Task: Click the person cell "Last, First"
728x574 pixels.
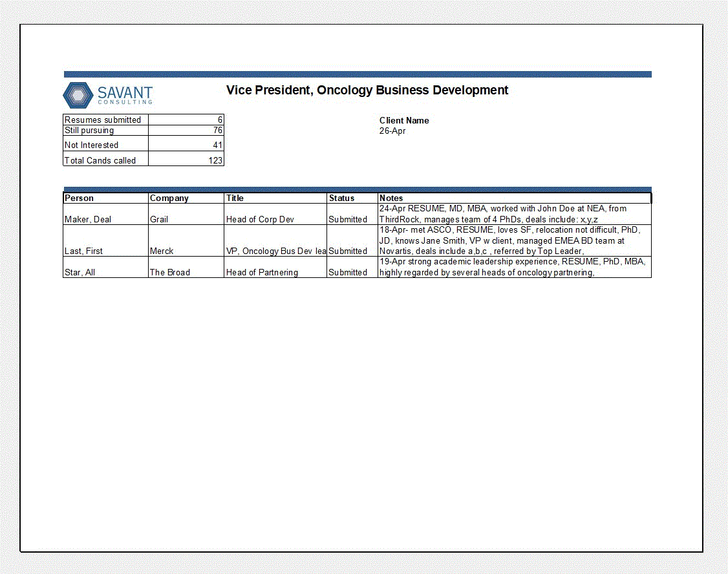Action: 106,240
